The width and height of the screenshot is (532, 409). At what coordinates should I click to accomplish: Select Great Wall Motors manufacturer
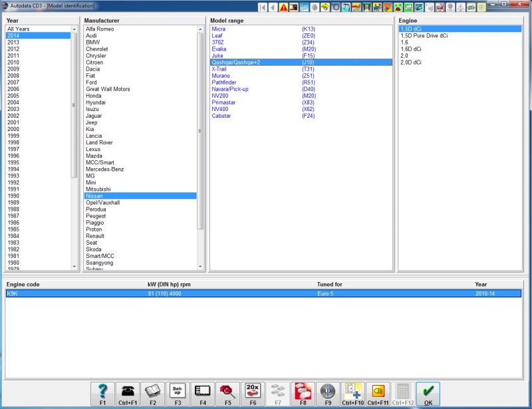[140, 89]
